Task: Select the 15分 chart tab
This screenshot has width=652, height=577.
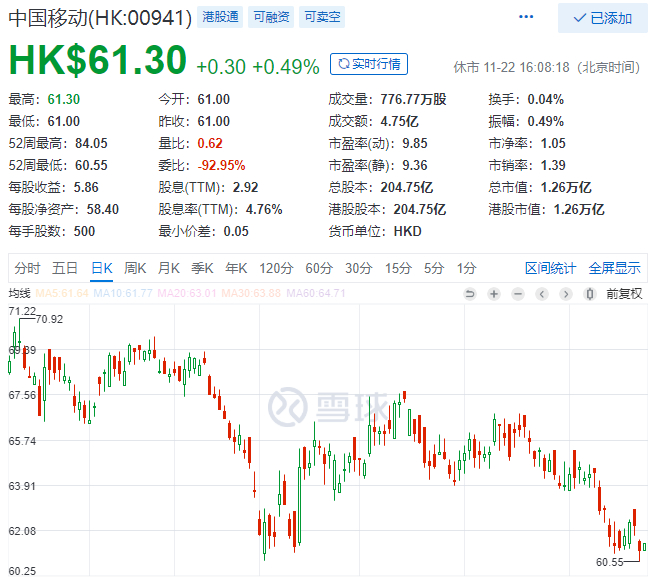Action: [398, 268]
